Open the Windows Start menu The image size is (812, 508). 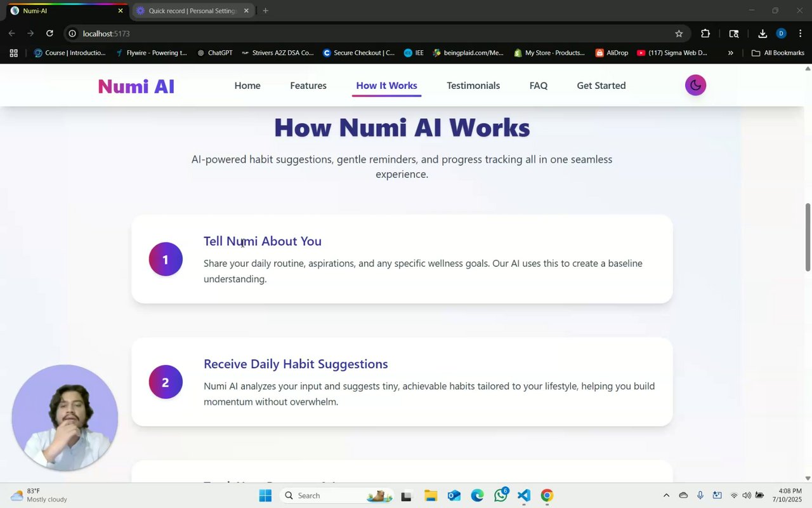point(265,495)
